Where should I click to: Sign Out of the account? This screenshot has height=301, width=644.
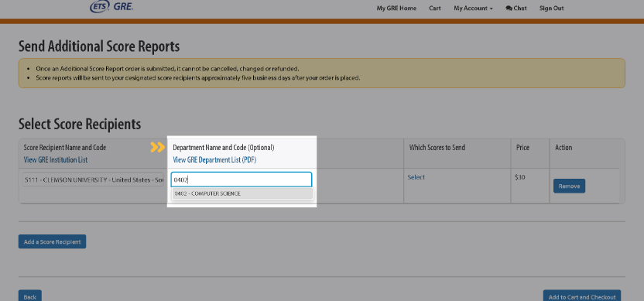coord(552,9)
